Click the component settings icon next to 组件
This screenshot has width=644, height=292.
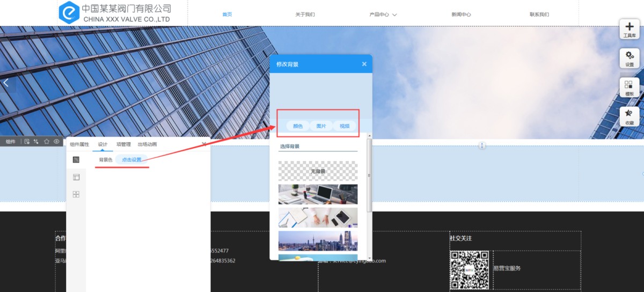coord(27,142)
